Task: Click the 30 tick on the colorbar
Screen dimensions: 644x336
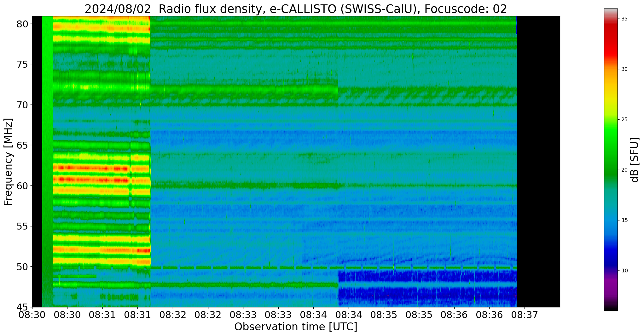Action: tap(624, 69)
